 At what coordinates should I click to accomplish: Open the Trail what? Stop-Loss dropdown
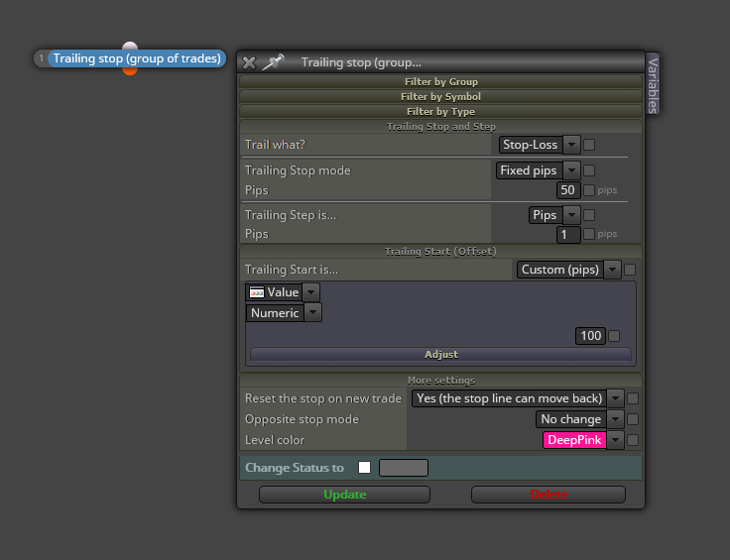540,145
